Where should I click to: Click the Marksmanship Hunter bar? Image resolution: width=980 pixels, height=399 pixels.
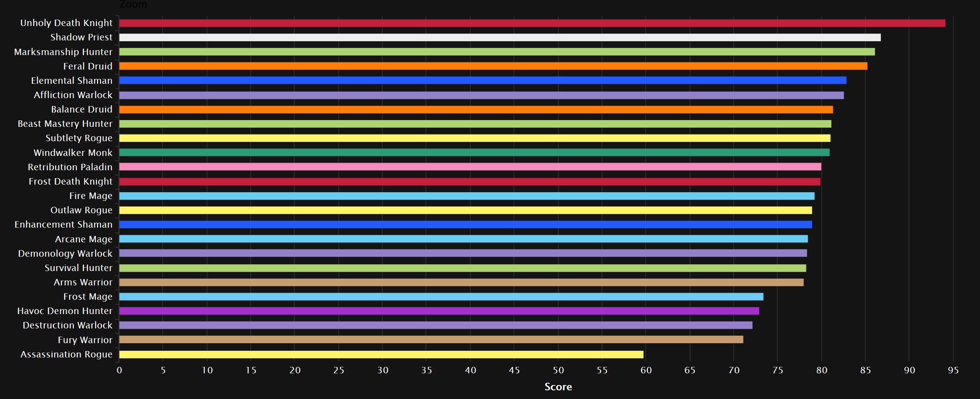point(497,52)
